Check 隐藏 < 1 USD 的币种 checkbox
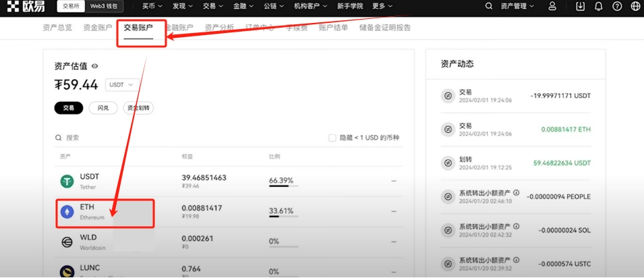644x278 pixels. (x=332, y=138)
